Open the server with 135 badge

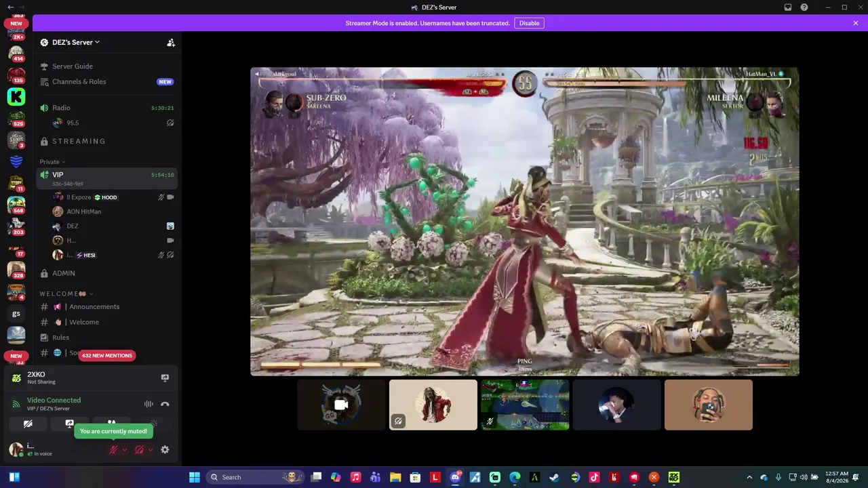pyautogui.click(x=16, y=75)
